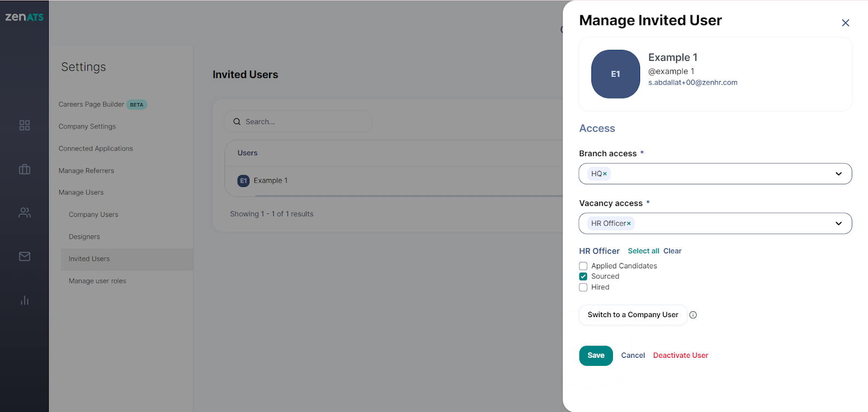Select Invited Users submenu item

click(127, 259)
